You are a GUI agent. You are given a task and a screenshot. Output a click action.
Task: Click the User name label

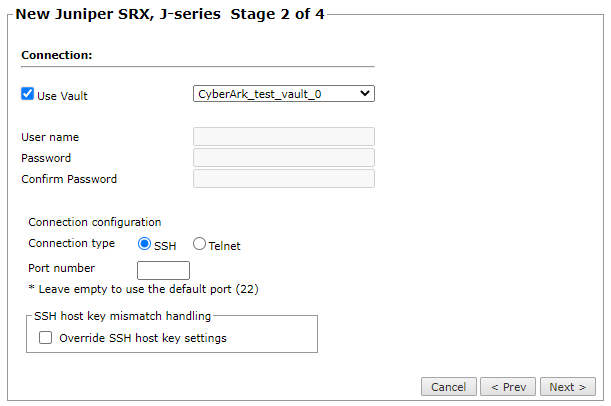pyautogui.click(x=50, y=137)
